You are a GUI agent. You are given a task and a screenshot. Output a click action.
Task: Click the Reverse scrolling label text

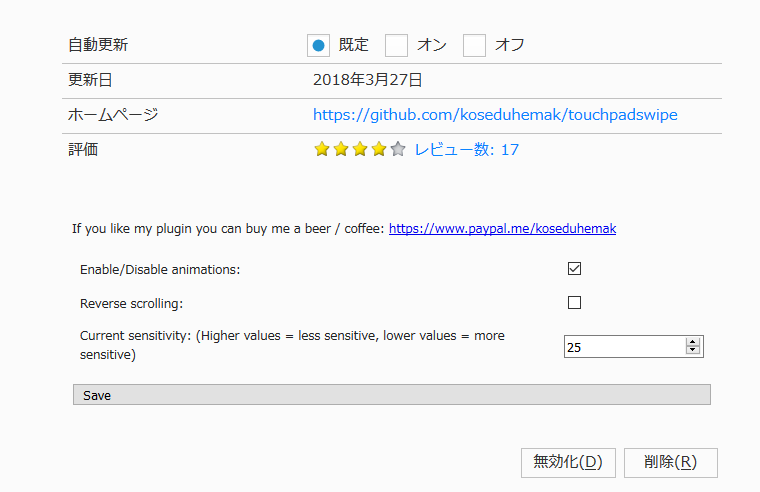[131, 303]
